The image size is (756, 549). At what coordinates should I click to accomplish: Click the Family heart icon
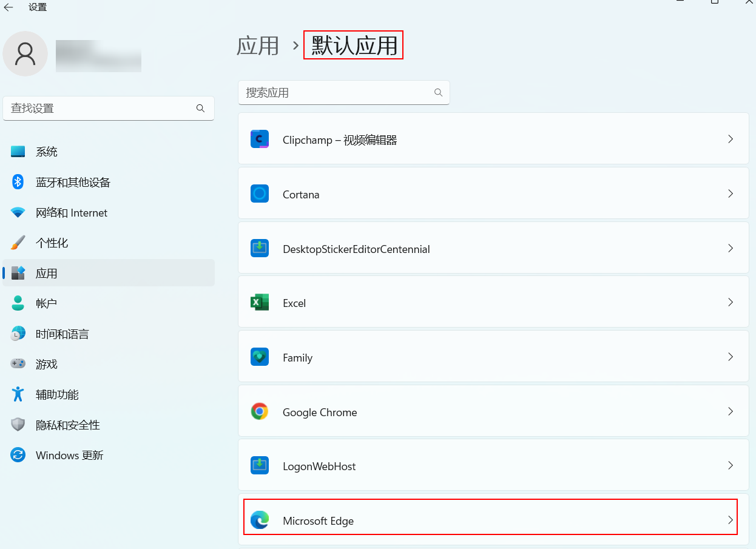[260, 357]
